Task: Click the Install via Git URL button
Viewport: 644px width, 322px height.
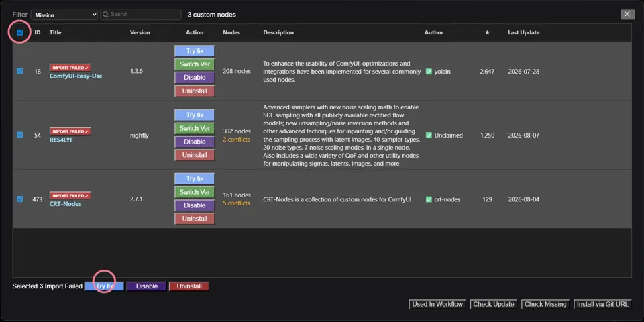Action: 602,304
